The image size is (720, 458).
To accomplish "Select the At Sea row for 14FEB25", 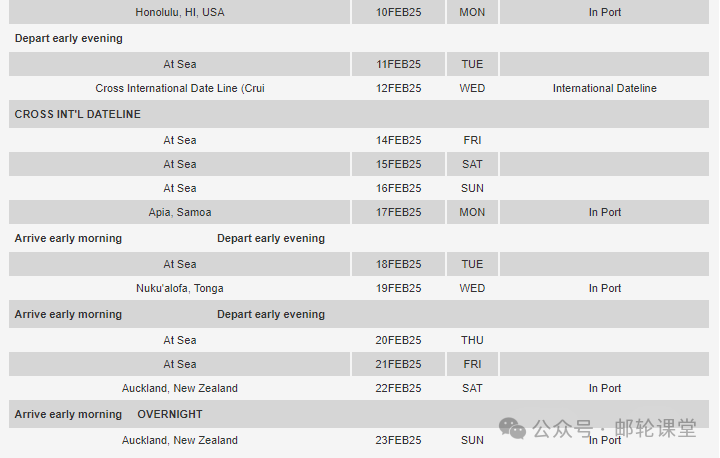I will point(180,140).
